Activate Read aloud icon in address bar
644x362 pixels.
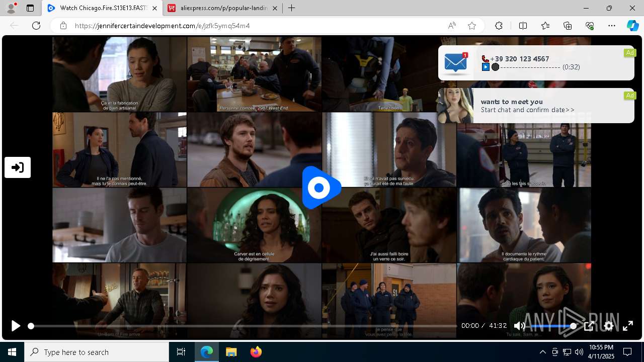pos(452,26)
